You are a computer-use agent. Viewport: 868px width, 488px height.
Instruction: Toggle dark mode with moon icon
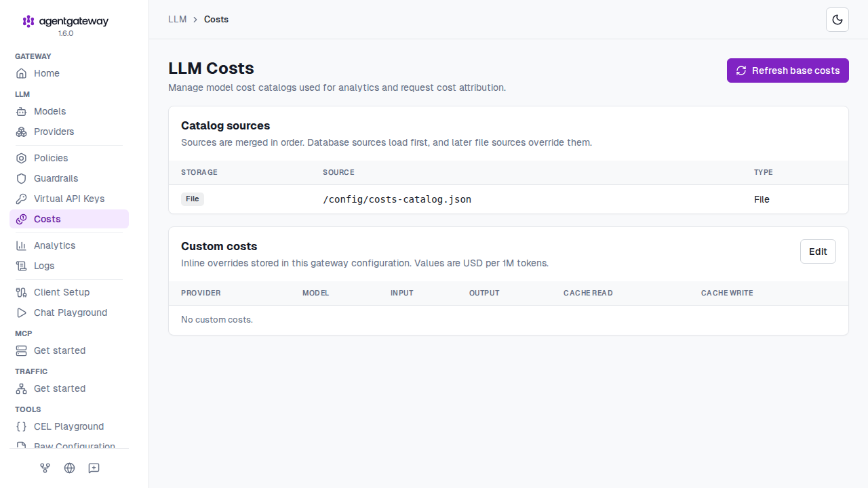point(837,20)
